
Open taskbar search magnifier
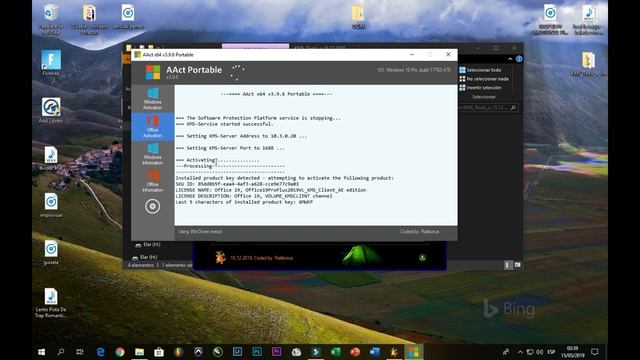[x=61, y=352]
